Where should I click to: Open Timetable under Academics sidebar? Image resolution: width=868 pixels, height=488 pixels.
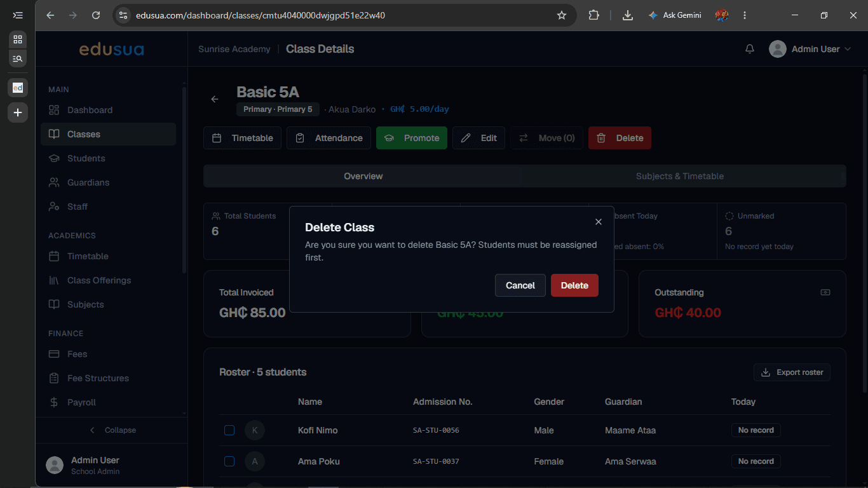click(x=108, y=256)
